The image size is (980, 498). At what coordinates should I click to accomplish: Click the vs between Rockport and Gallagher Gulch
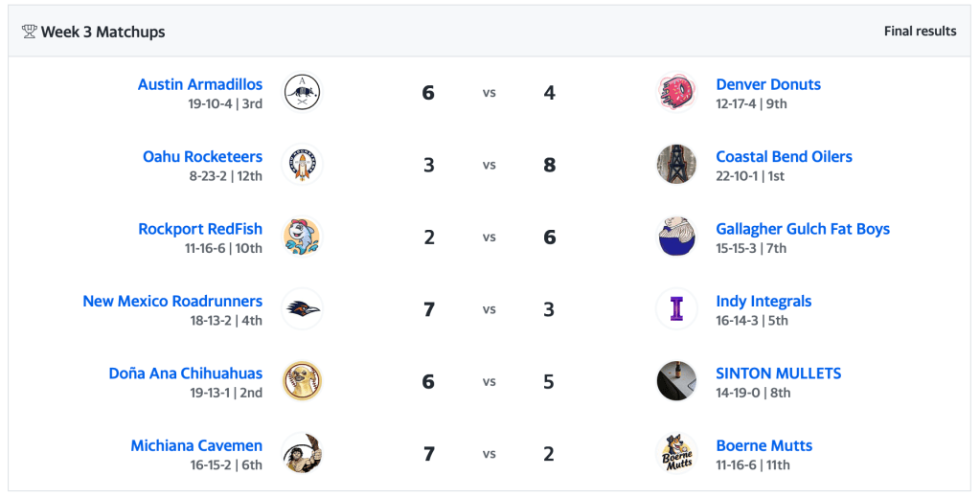(x=489, y=238)
